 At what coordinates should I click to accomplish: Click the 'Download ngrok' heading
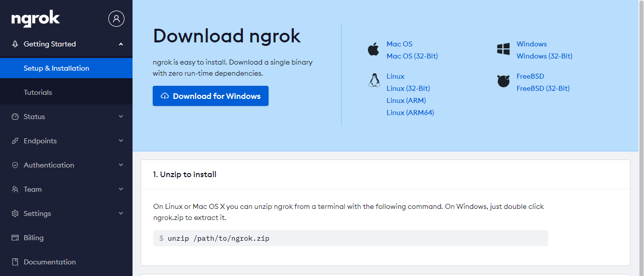227,36
